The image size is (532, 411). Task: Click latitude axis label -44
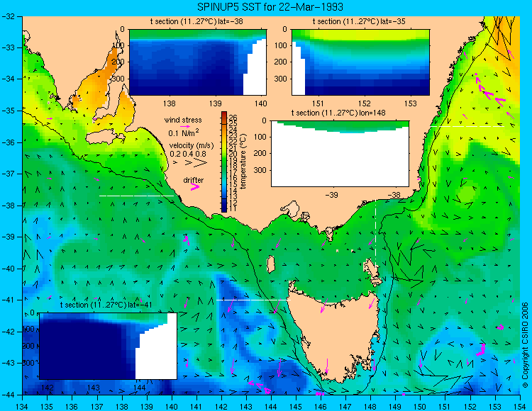7,395
